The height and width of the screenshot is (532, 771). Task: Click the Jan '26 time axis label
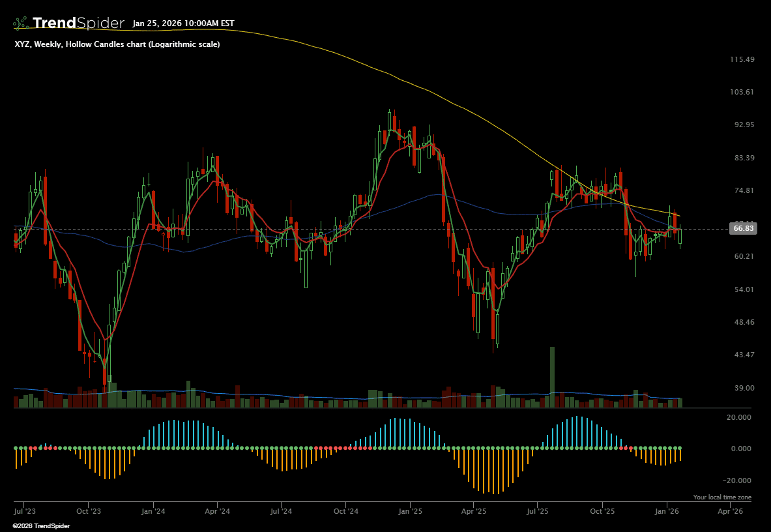[x=667, y=512]
